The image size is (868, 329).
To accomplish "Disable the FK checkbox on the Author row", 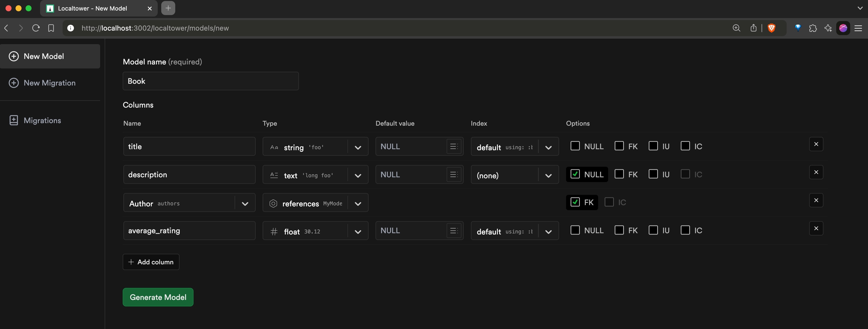I will [x=575, y=202].
